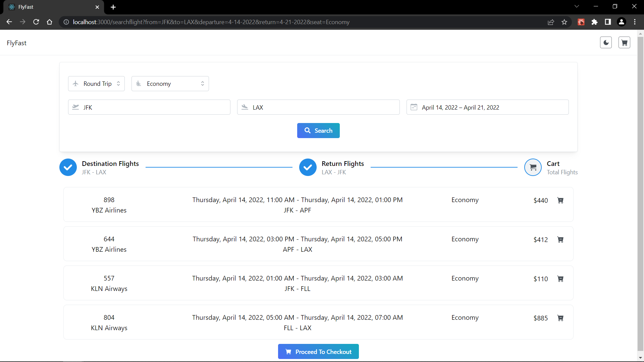Viewport: 644px width, 362px height.
Task: Click the JFK departure airport field
Action: point(149,107)
